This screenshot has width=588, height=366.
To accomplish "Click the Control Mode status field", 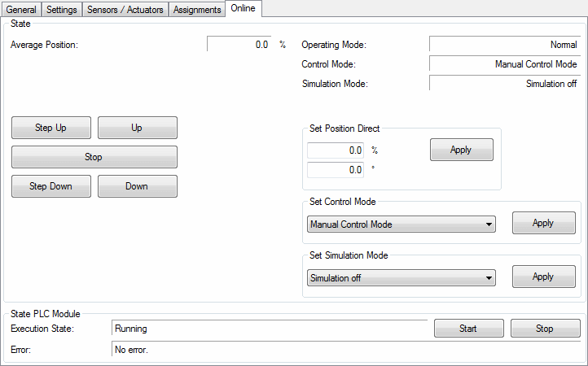I will coord(505,63).
